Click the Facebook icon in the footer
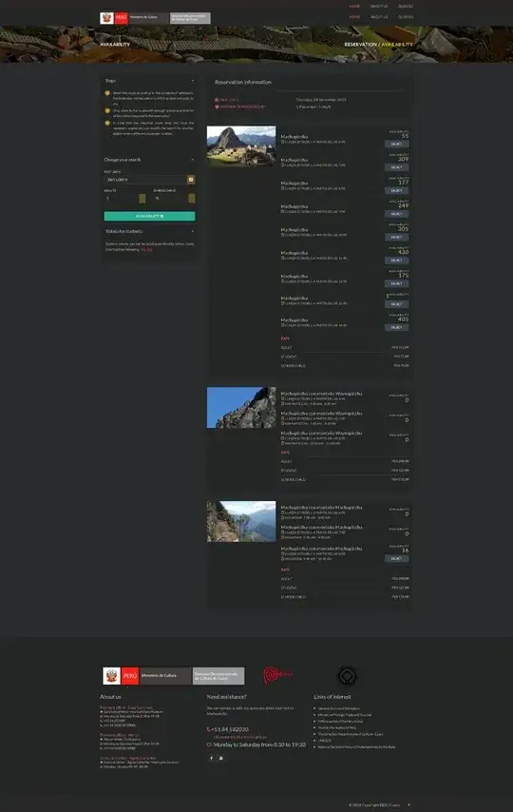This screenshot has width=513, height=812. [211, 758]
